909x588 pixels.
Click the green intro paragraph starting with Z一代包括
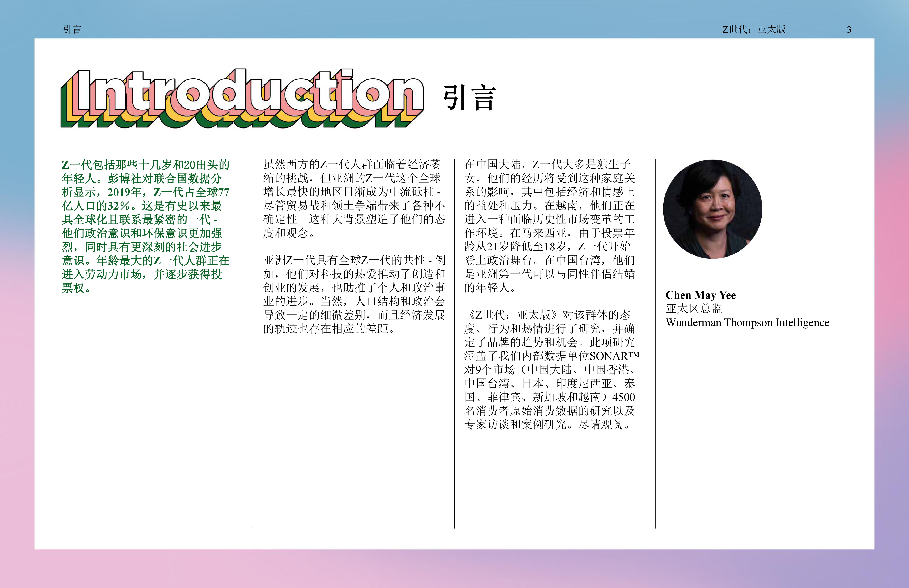point(146,226)
